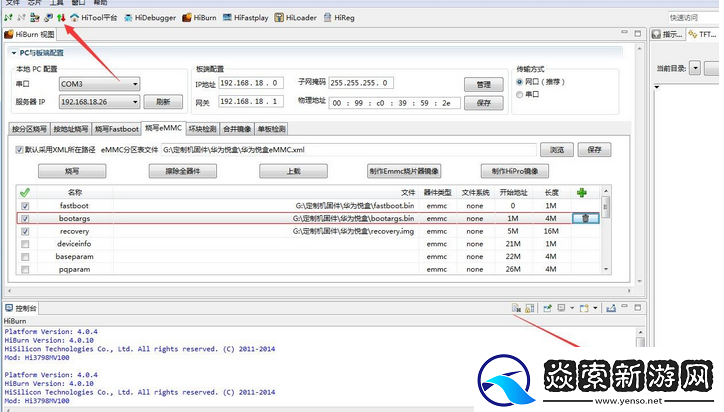Select 网口(推荐) transfer radio button
This screenshot has height=412, width=724.
tap(519, 82)
